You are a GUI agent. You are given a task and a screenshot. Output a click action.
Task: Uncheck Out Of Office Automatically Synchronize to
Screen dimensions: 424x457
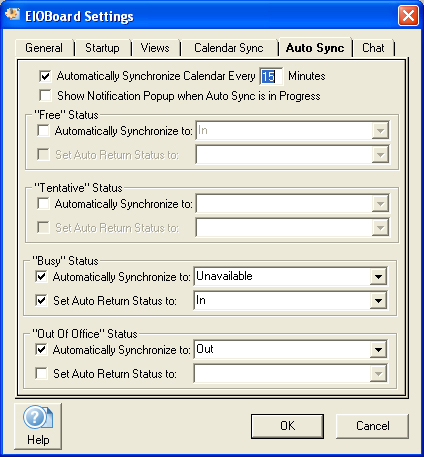41,350
